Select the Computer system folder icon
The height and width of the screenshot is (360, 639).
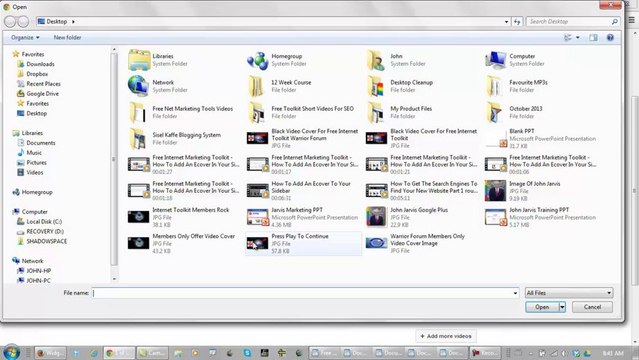(495, 60)
